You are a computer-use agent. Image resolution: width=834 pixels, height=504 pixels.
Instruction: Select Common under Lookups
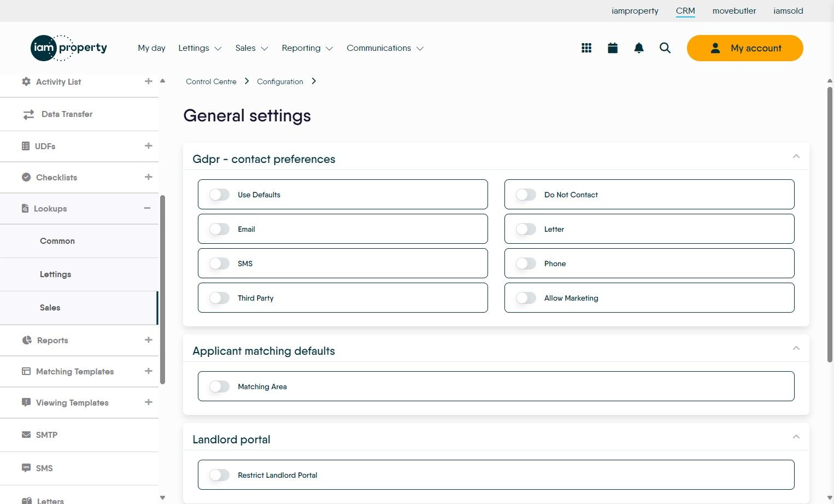pos(57,241)
